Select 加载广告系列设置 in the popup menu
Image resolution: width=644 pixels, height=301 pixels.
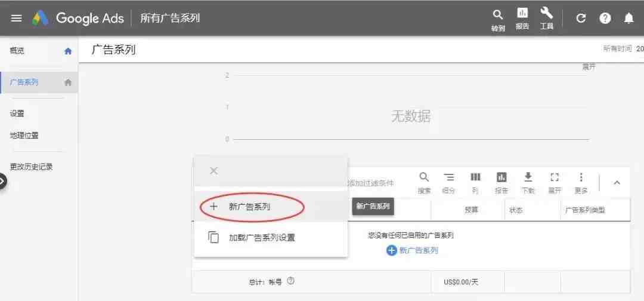271,238
